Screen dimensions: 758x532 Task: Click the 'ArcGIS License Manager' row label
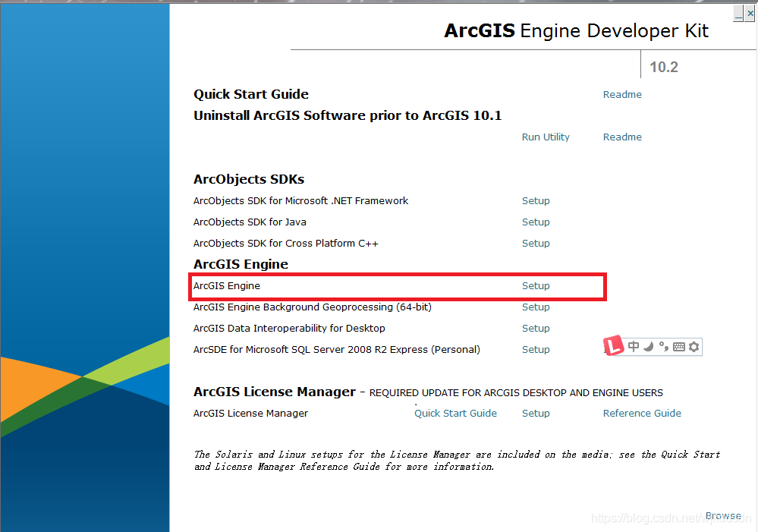click(x=250, y=414)
